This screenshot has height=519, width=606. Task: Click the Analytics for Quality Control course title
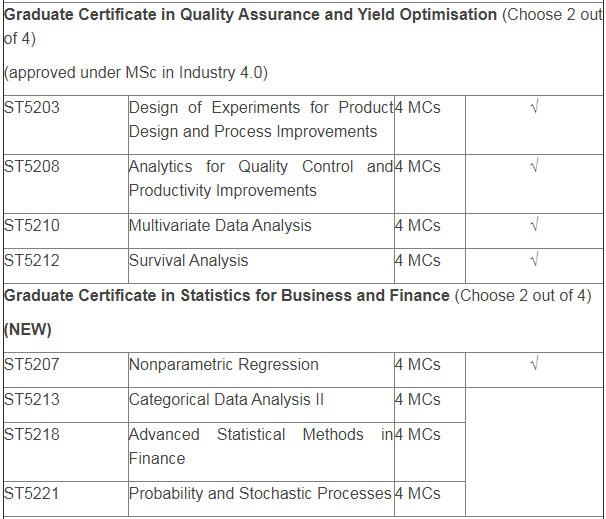tap(260, 179)
